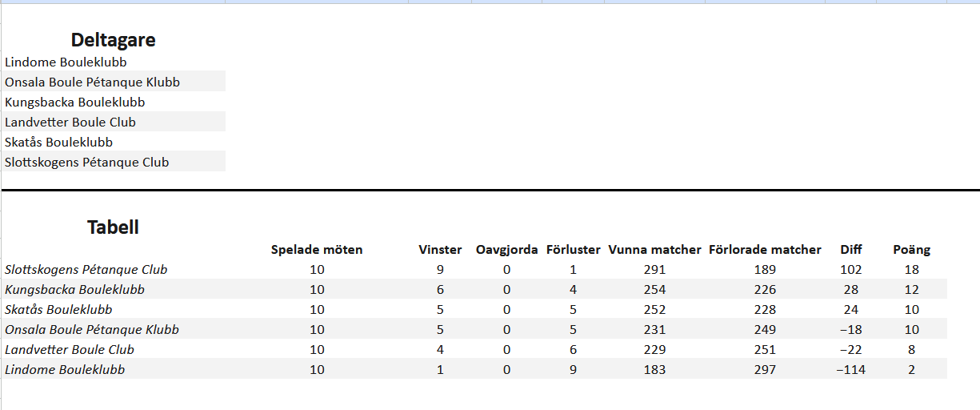The height and width of the screenshot is (410, 980).
Task: Click the Förlorade matcher header cell
Action: pyautogui.click(x=765, y=249)
